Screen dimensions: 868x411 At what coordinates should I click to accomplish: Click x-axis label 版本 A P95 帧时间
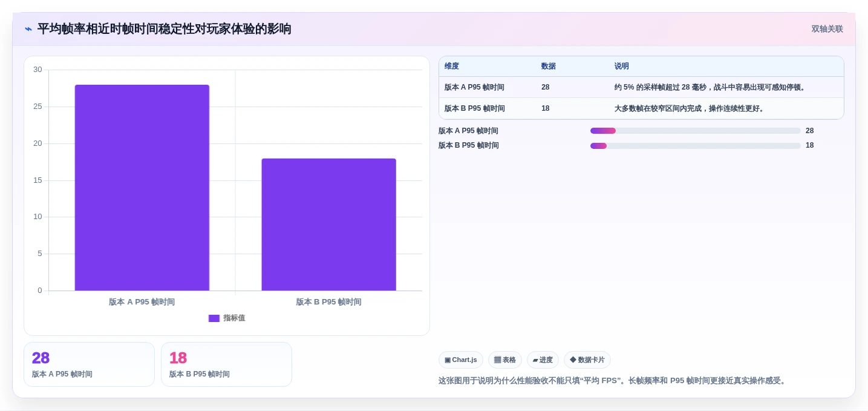(x=142, y=302)
